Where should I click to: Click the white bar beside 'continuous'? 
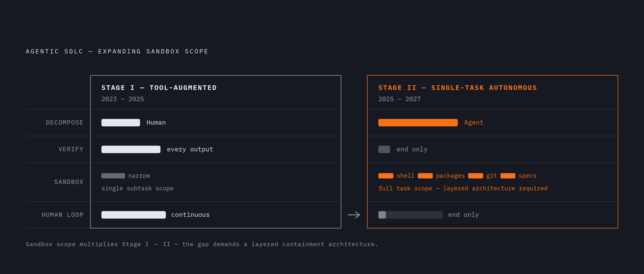coord(133,215)
